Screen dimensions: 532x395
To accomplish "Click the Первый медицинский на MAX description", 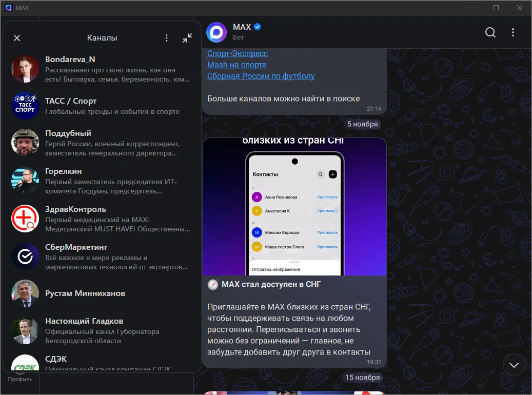I will click(117, 224).
